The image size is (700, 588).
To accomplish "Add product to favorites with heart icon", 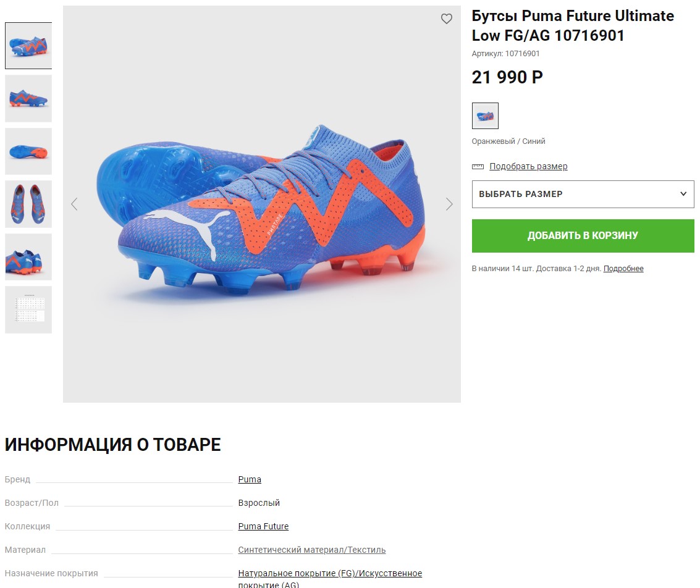I will (x=447, y=19).
